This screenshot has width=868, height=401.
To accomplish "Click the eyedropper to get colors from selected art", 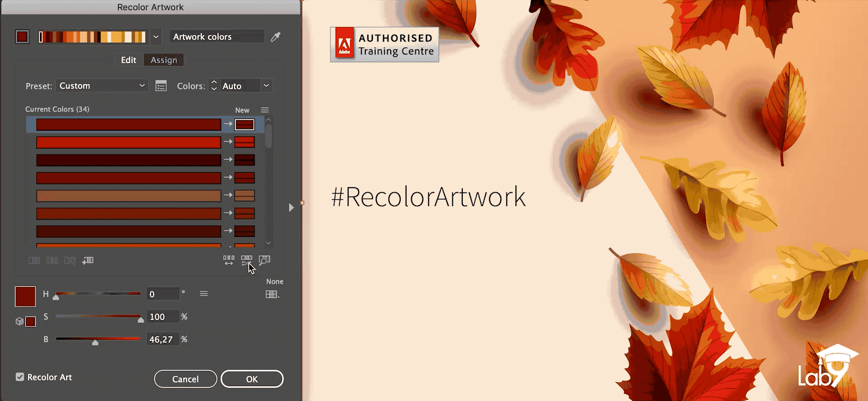I will pyautogui.click(x=276, y=37).
